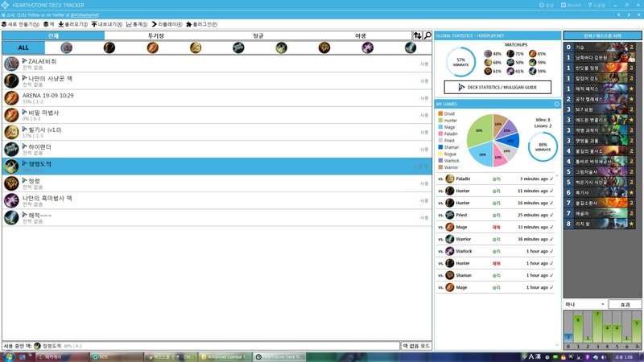The image size is (644, 362).
Task: Show previous news item arrow
Action: click(619, 14)
